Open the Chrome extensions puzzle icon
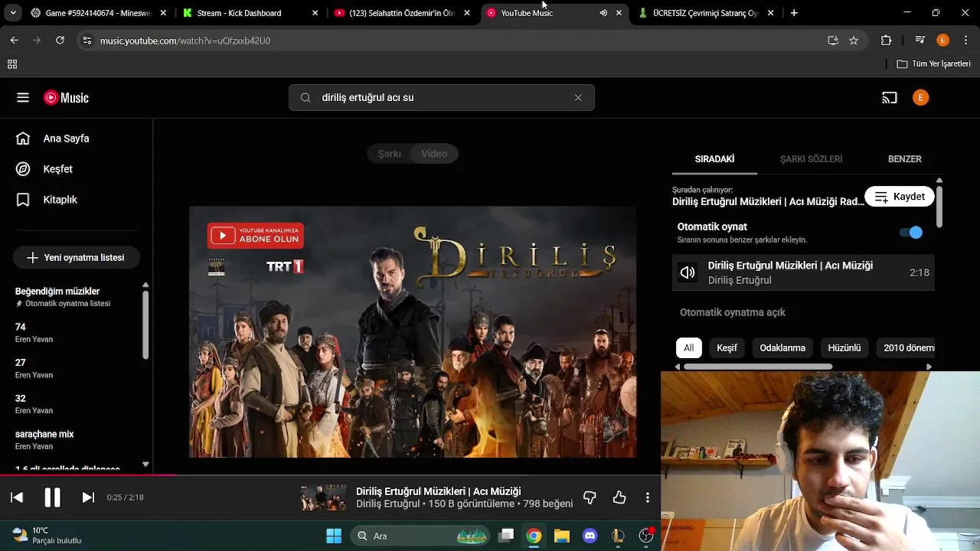Screen dimensions: 980x551 (887, 41)
